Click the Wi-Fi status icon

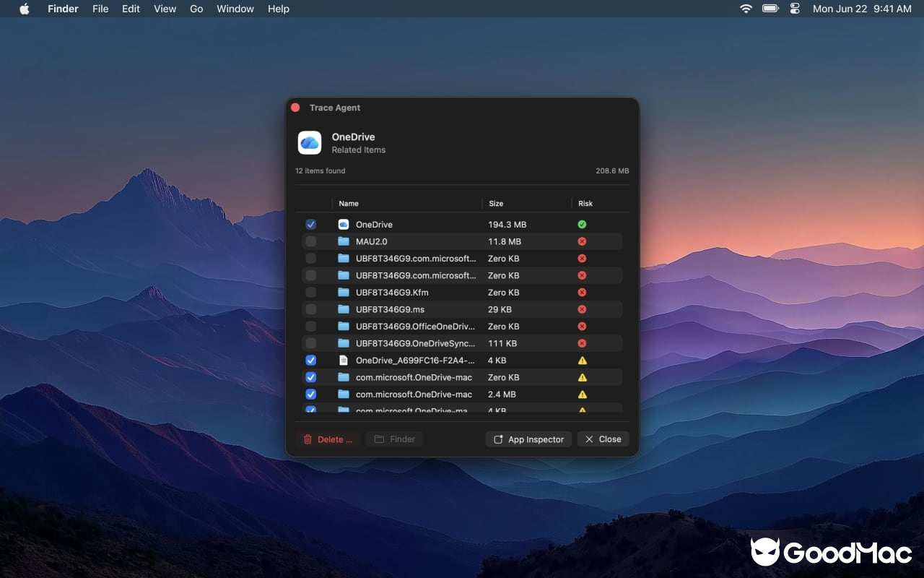tap(746, 9)
